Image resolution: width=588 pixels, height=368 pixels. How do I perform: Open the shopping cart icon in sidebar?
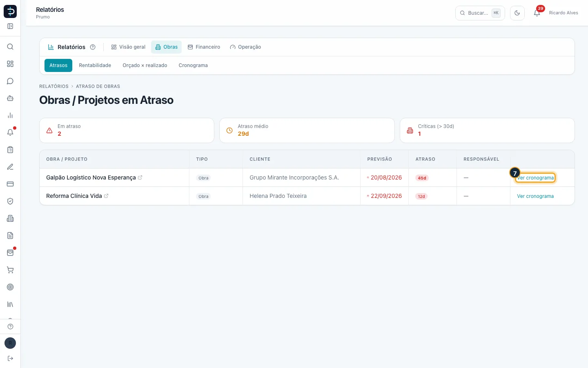(10, 270)
